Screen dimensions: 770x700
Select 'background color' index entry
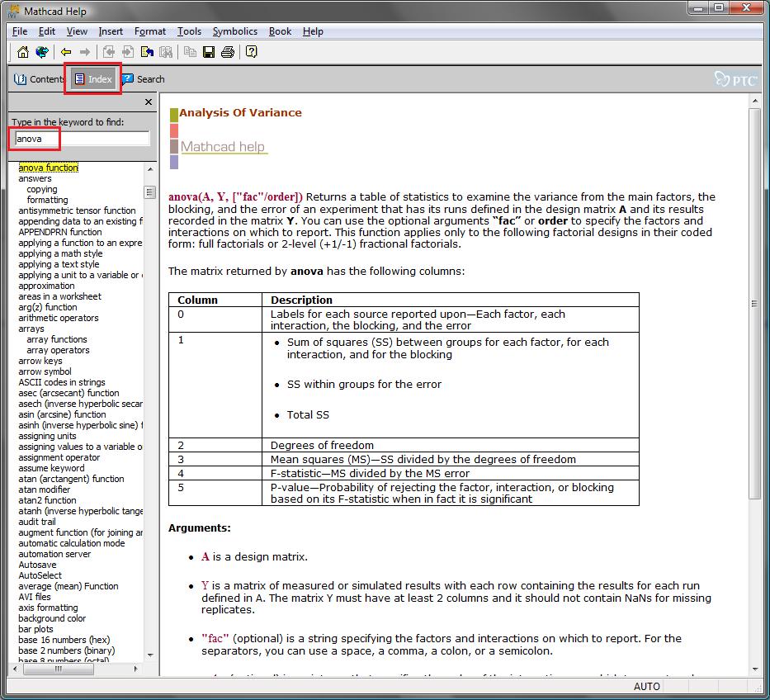click(52, 618)
